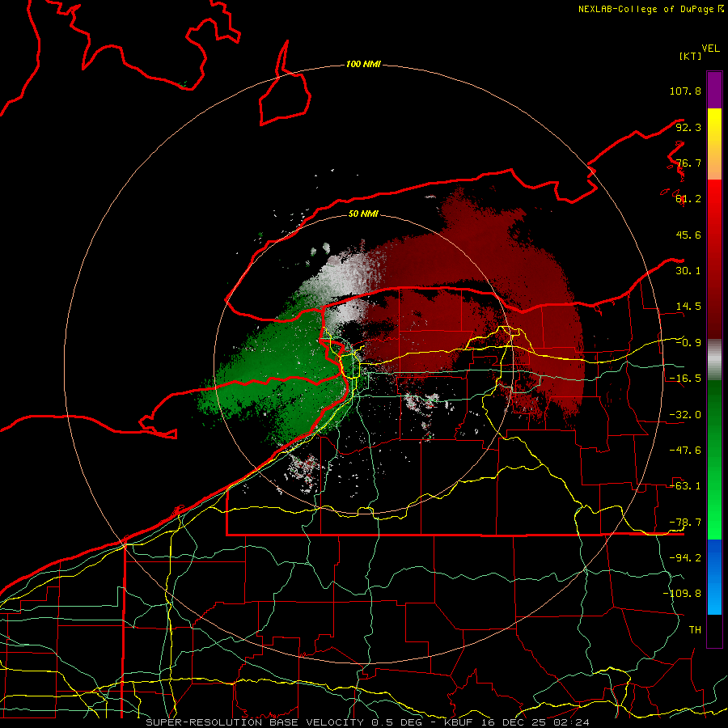This screenshot has width=728, height=728.
Task: Click the TH legend label
Action: (x=695, y=630)
